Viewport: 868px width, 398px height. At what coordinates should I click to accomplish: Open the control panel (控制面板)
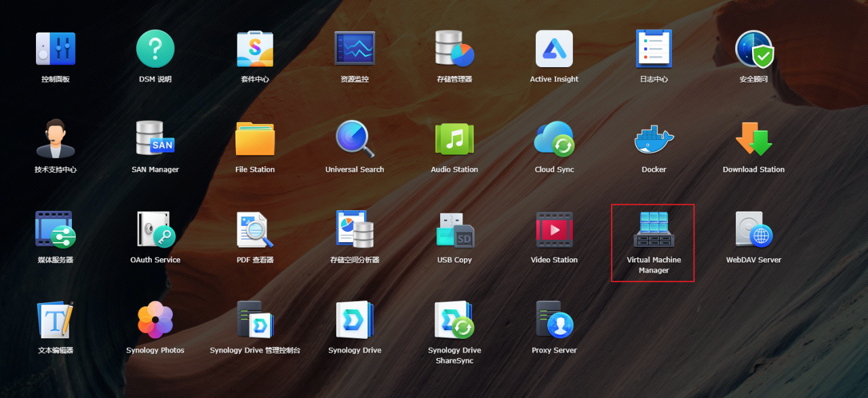pos(56,48)
